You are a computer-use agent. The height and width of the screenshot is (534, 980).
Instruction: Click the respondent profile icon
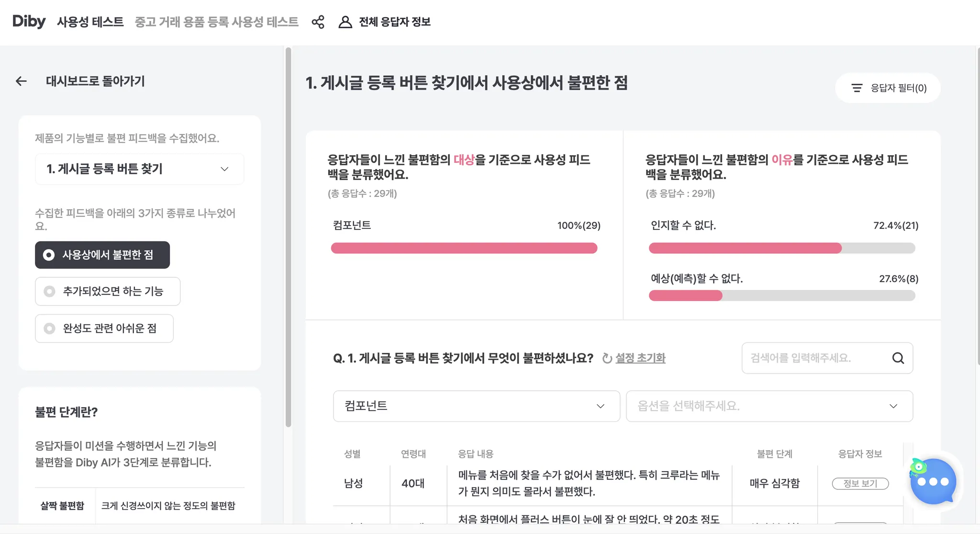345,22
